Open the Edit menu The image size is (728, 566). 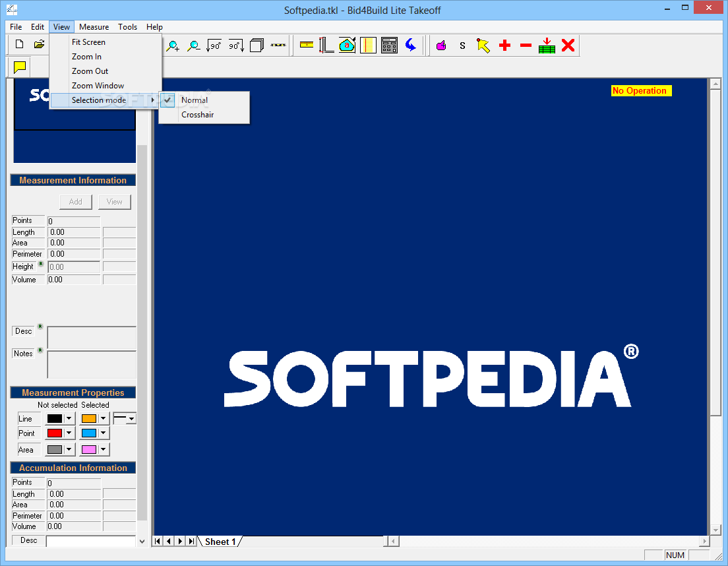click(x=38, y=27)
